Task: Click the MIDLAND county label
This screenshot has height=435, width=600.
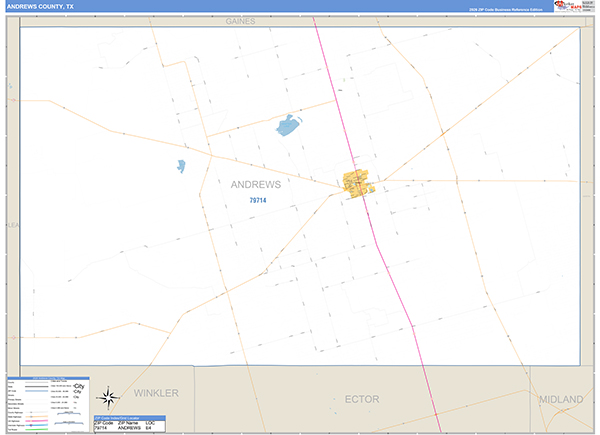Action: pos(561,399)
